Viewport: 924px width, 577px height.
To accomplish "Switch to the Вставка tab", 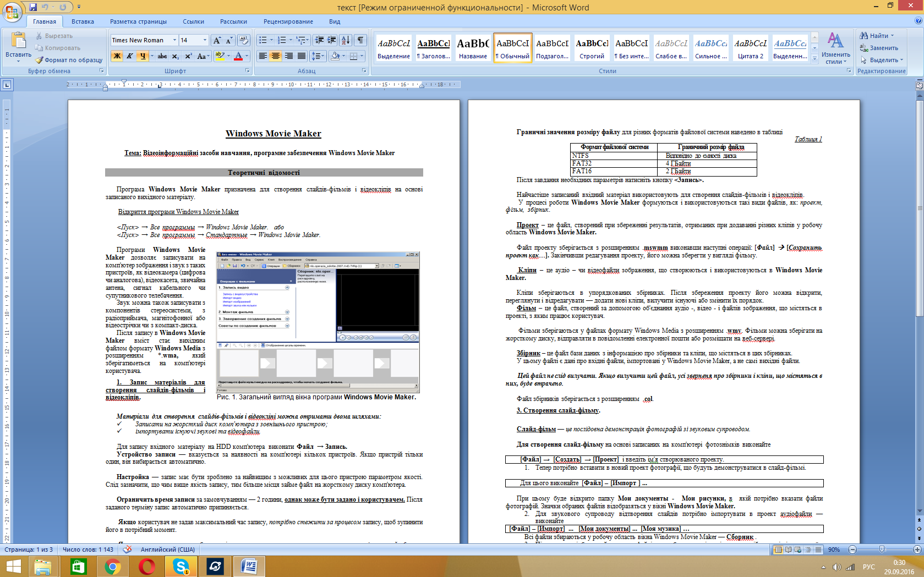I will click(x=83, y=21).
